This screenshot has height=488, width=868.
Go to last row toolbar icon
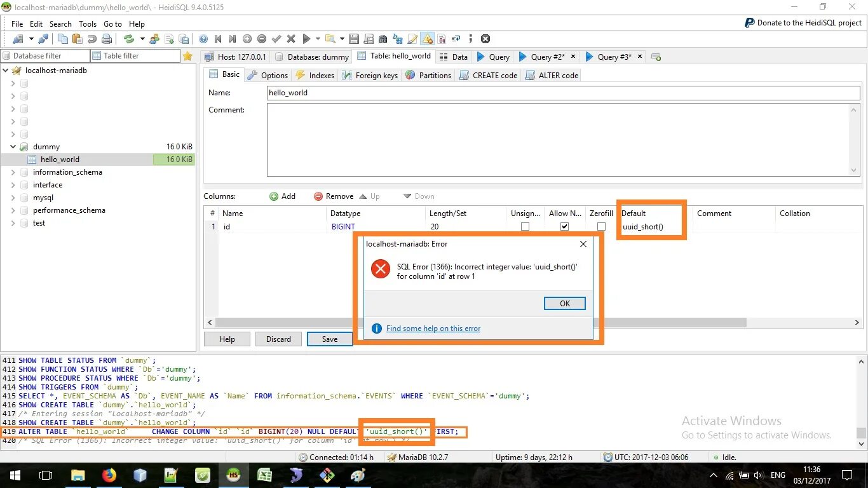click(x=233, y=39)
